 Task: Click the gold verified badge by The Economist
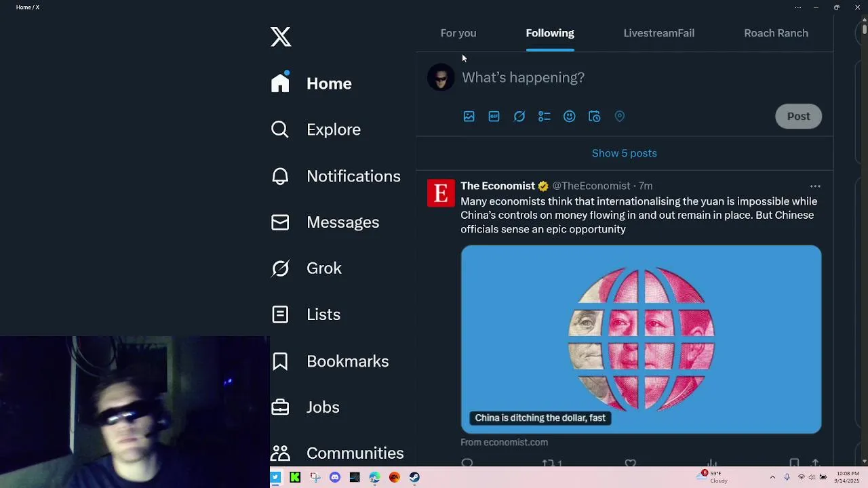pyautogui.click(x=543, y=186)
